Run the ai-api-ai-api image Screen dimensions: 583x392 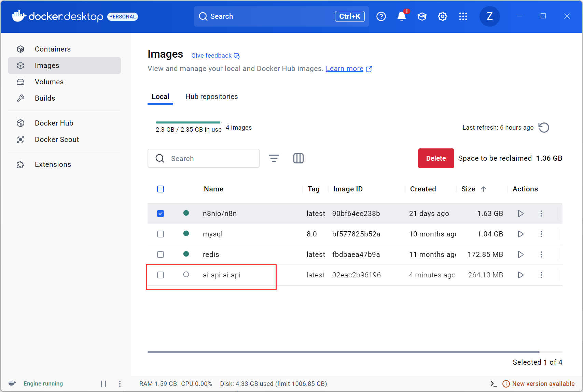pyautogui.click(x=521, y=275)
